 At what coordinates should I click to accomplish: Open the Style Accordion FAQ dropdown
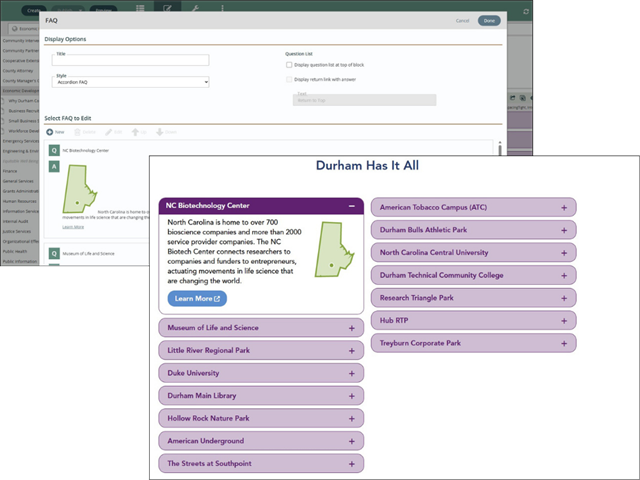pyautogui.click(x=130, y=82)
